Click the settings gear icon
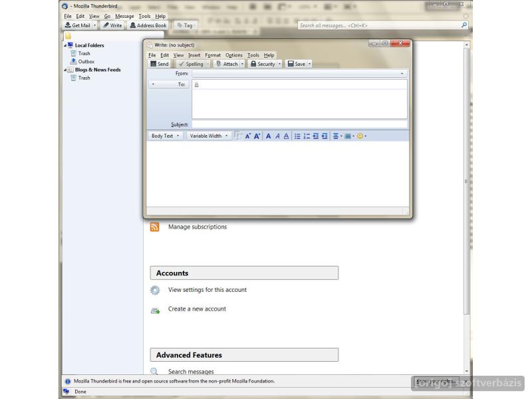 coord(155,290)
